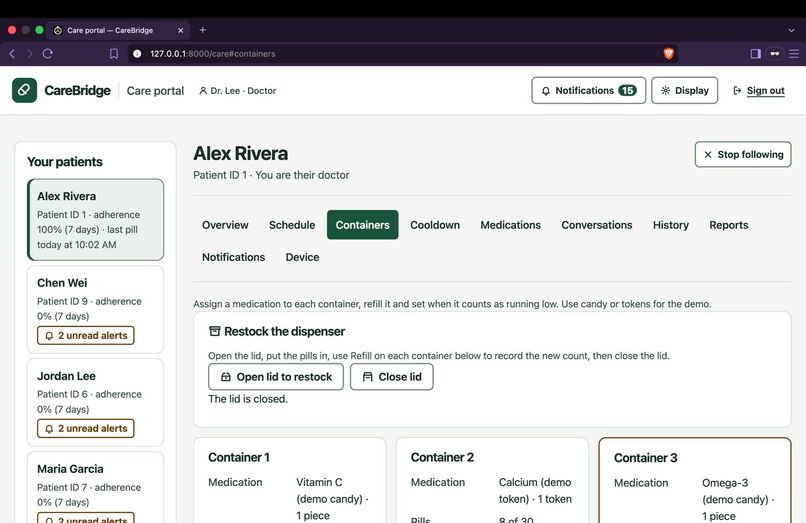The height and width of the screenshot is (523, 806).
Task: Select patient Alex Rivera in the sidebar
Action: tap(96, 220)
